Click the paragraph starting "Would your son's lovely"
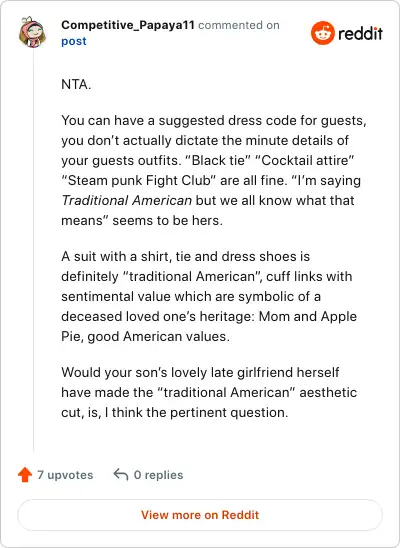Screen dimensions: 400x548 [209, 392]
